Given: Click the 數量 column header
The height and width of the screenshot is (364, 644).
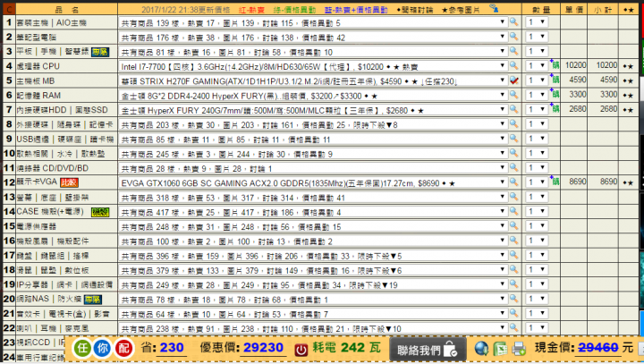Looking at the screenshot, I should (x=541, y=10).
